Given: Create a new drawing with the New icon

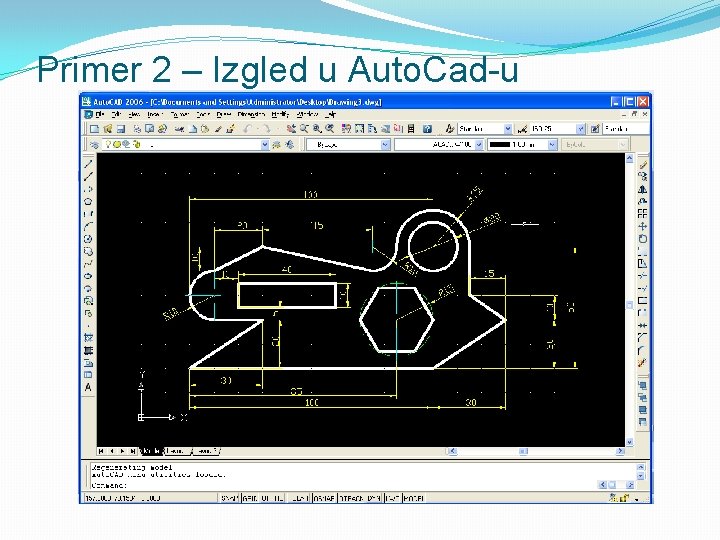Looking at the screenshot, I should 95,129.
